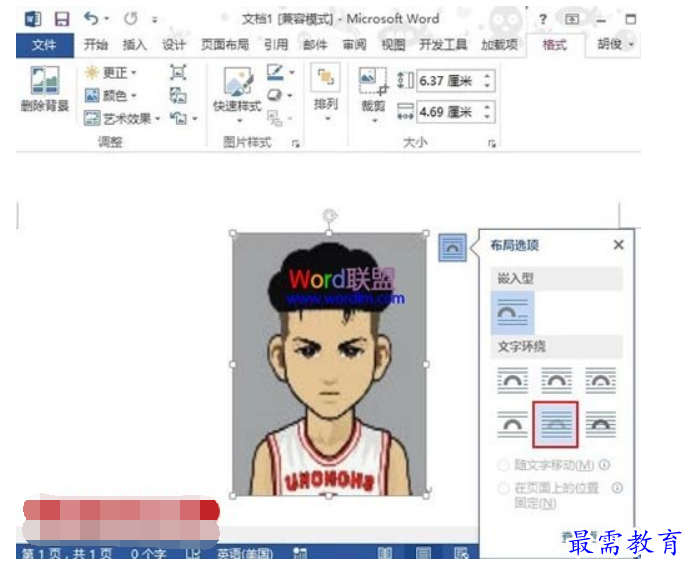Open the 颜色 color dropdown
690x574 pixels.
(x=110, y=95)
